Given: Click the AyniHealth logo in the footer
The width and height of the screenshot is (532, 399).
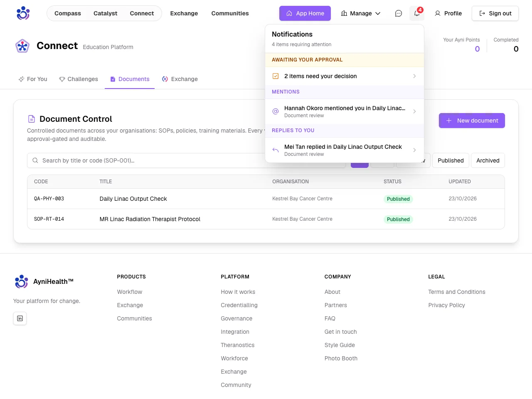Looking at the screenshot, I should 22,281.
